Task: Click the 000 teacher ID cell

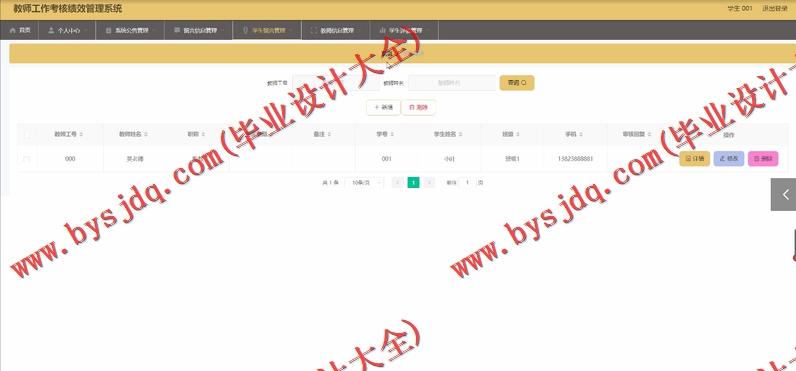Action: coord(70,159)
